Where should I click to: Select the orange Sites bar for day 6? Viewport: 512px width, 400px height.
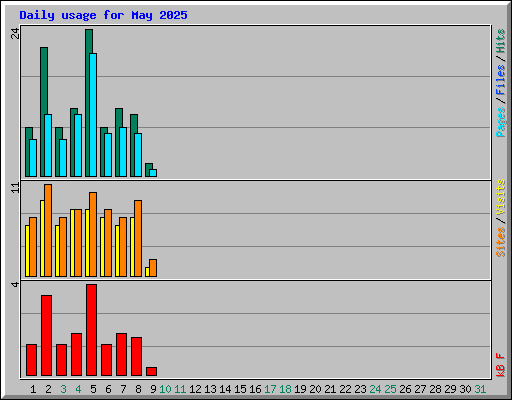click(x=108, y=243)
